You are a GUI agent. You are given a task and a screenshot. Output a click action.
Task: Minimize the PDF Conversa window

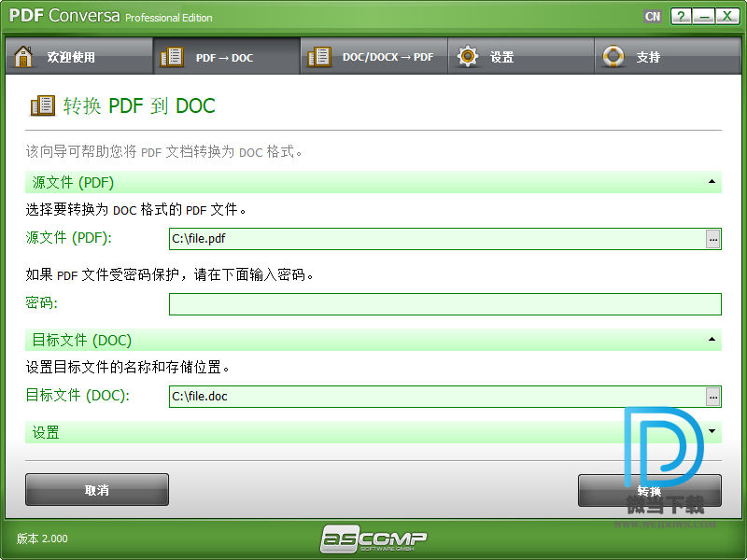[704, 17]
